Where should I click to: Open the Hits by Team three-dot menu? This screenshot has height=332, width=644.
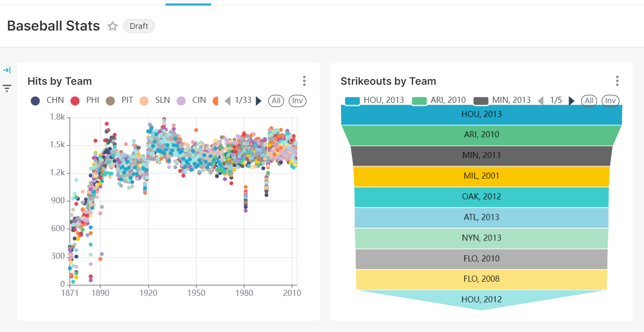tap(304, 81)
